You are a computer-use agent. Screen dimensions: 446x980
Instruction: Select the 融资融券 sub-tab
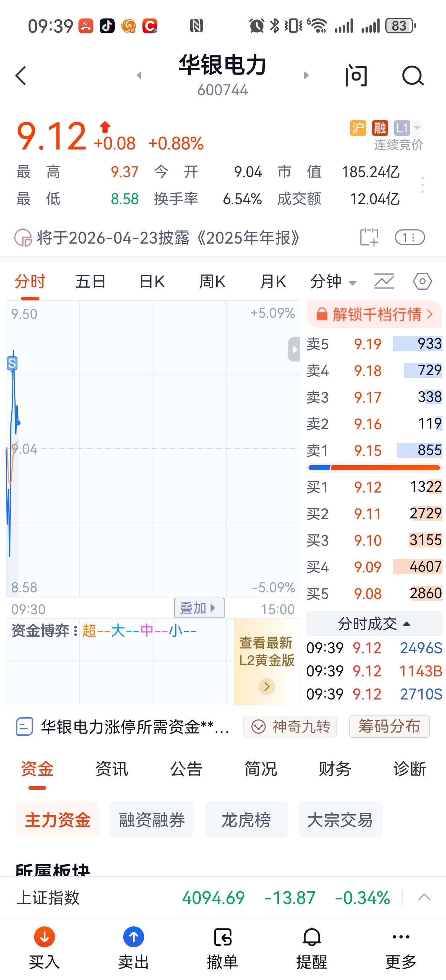point(152,820)
